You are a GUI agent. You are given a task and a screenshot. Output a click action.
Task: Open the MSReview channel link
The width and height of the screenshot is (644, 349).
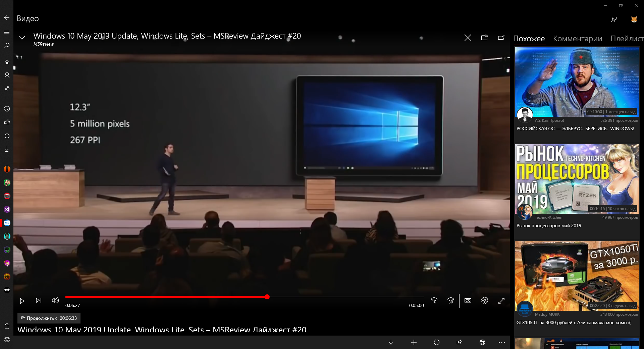[44, 44]
